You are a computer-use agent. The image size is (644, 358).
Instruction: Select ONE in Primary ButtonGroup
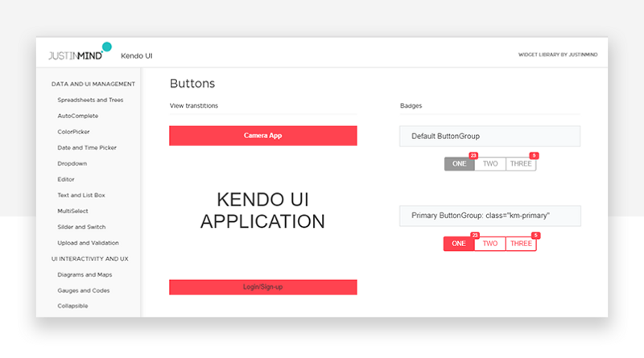[x=459, y=244]
